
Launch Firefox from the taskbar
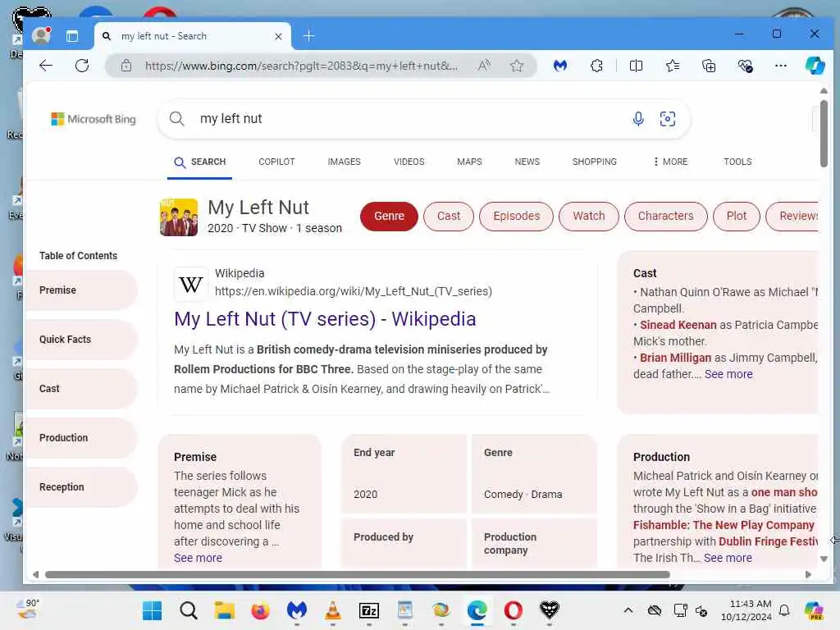260,610
